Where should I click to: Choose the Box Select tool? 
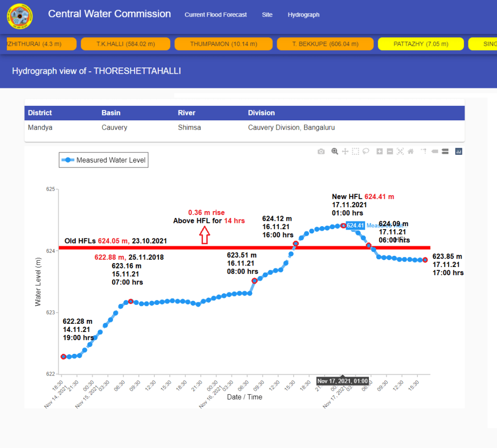(356, 151)
